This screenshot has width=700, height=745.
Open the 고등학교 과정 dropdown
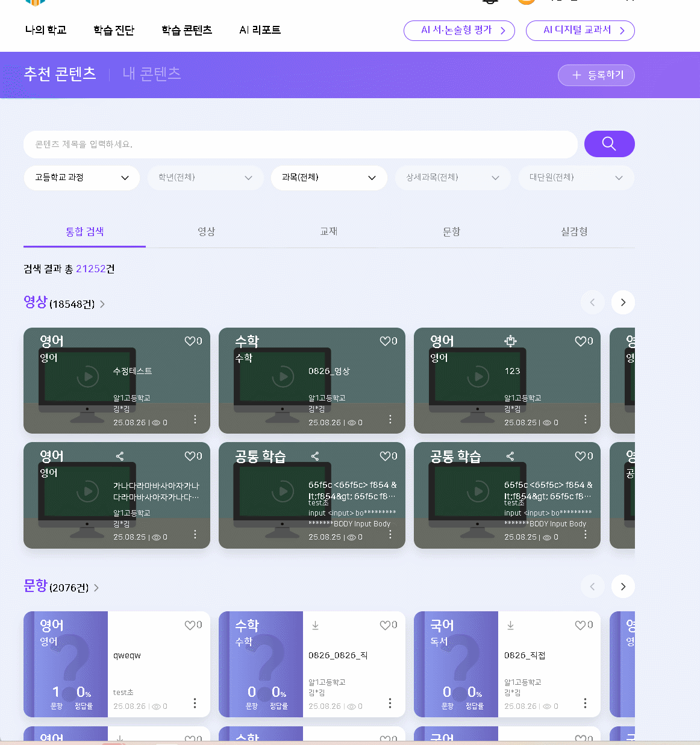pyautogui.click(x=82, y=178)
